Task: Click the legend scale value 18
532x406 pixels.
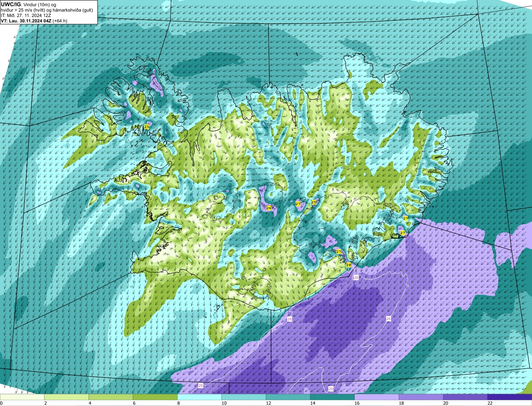Action: (x=401, y=403)
